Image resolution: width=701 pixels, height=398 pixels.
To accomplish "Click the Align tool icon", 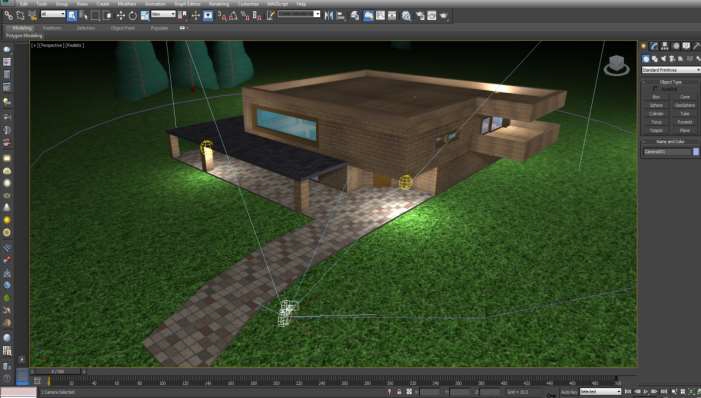I will [341, 16].
